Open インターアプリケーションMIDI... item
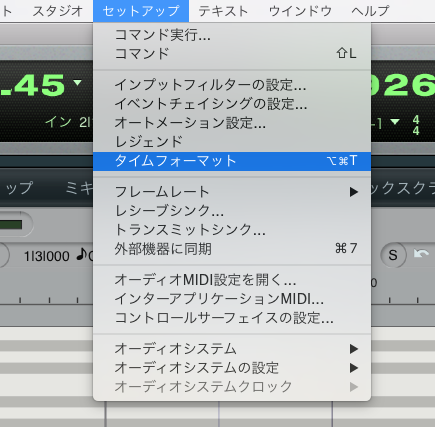The image size is (435, 427). click(232, 299)
